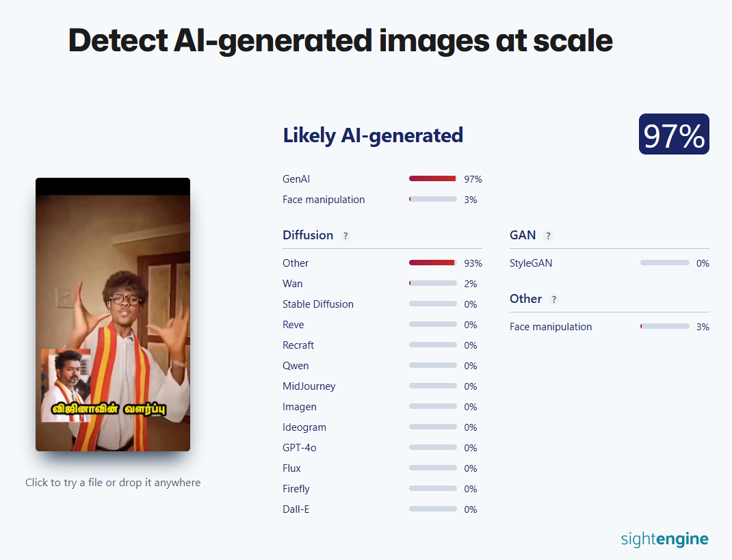Click the GenAI 97% progress bar
This screenshot has height=560, width=732.
[x=432, y=178]
